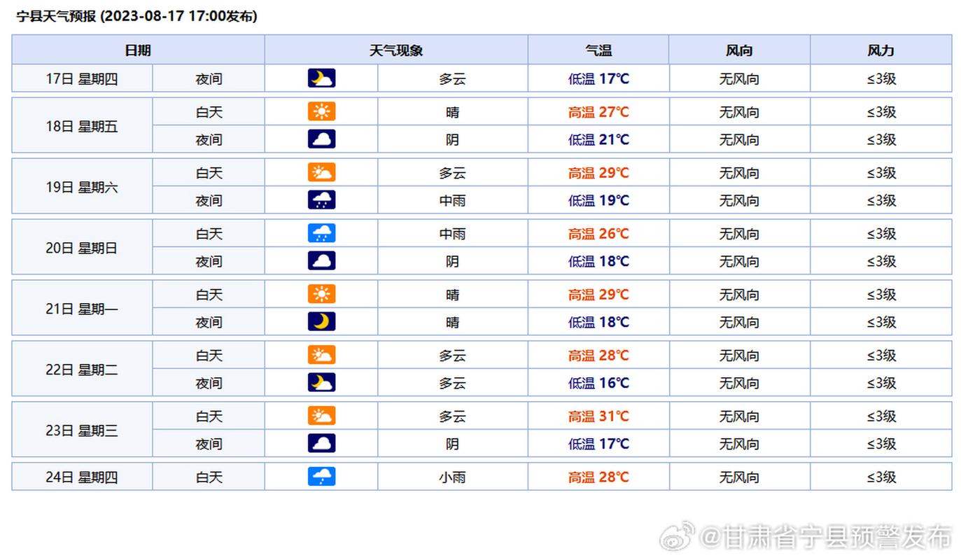961x560 pixels.
Task: Click the 23日 night 阴 text
Action: pos(452,444)
